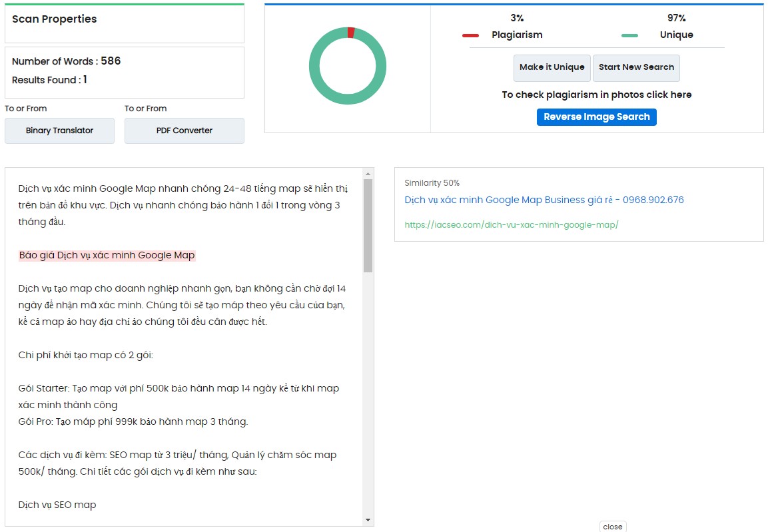The height and width of the screenshot is (532, 768).
Task: Click the "To check plagiarism in photos" text
Action: point(596,95)
